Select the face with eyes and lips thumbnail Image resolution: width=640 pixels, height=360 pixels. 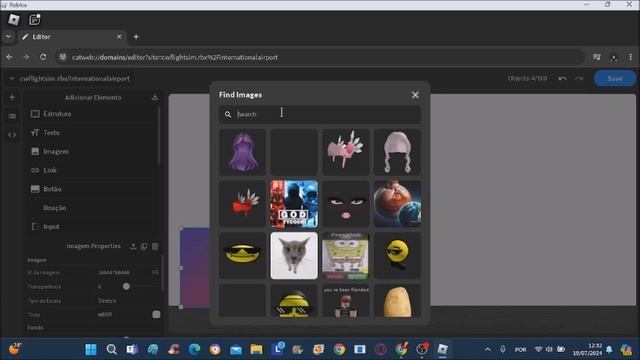click(x=346, y=204)
